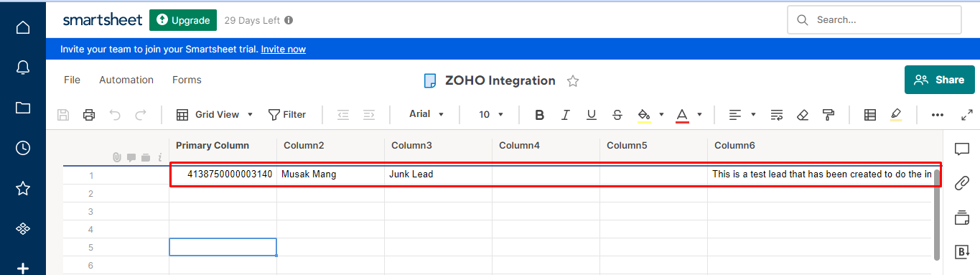Open the Browse folder icon in sidebar
The image size is (980, 275).
tap(23, 108)
